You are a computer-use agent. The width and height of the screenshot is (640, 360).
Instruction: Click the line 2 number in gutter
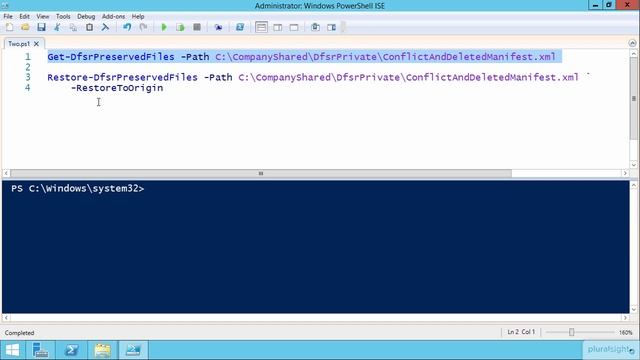point(27,67)
